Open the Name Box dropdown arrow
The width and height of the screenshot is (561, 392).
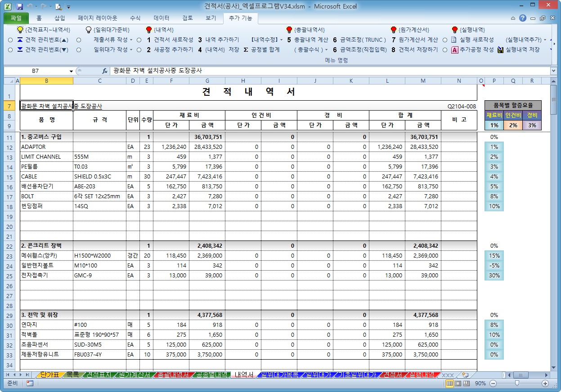[71, 71]
